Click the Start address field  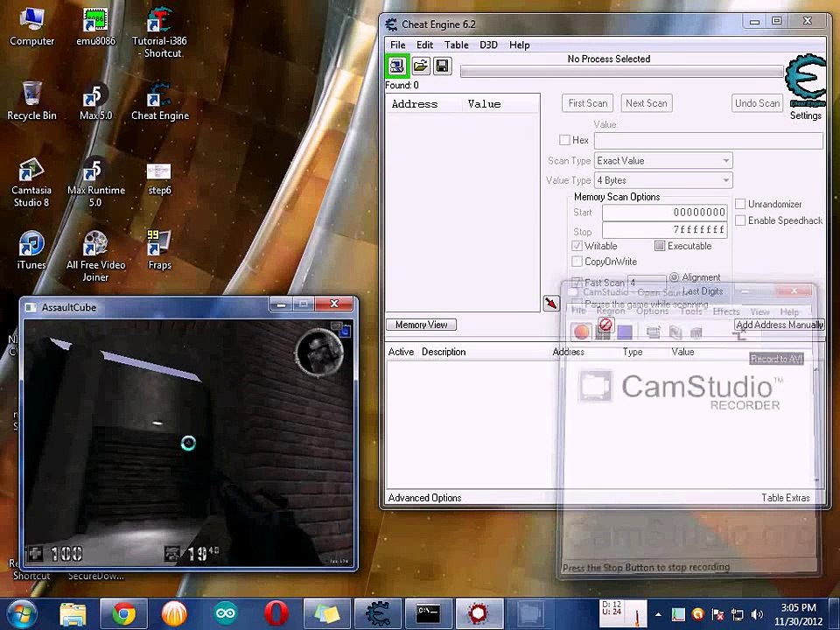664,212
